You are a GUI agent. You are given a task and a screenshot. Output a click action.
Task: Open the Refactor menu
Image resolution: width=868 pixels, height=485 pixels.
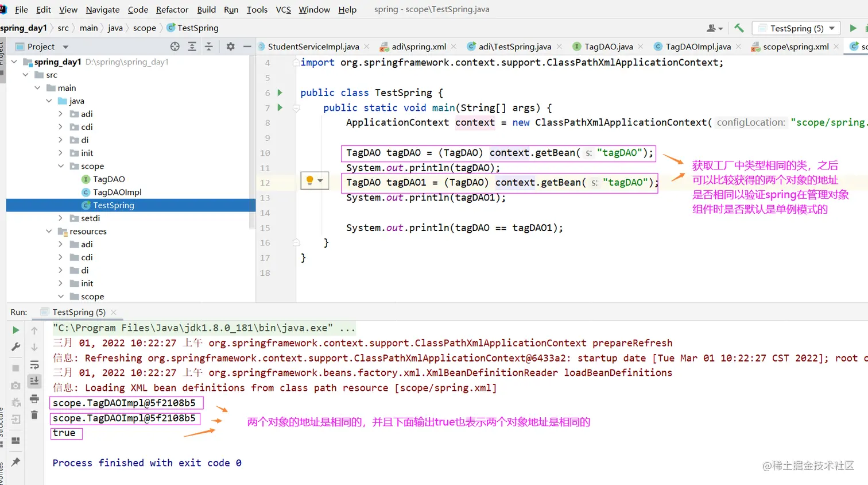[x=172, y=9]
